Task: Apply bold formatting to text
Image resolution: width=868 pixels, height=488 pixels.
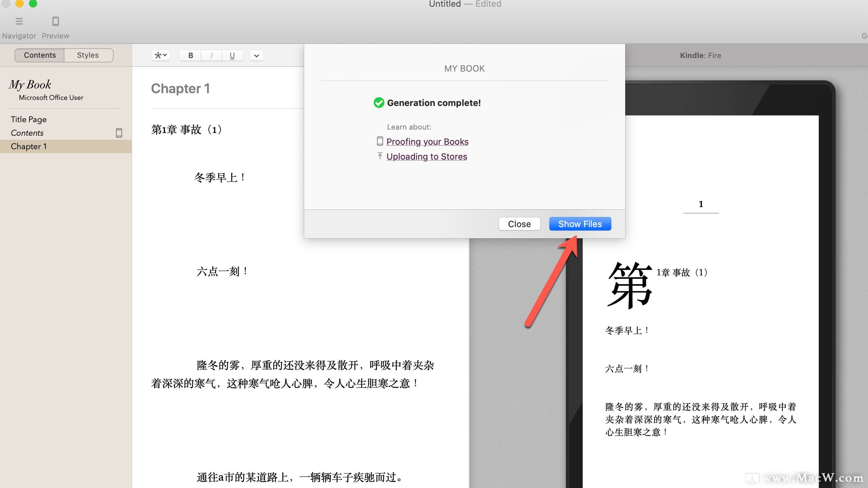Action: click(190, 55)
